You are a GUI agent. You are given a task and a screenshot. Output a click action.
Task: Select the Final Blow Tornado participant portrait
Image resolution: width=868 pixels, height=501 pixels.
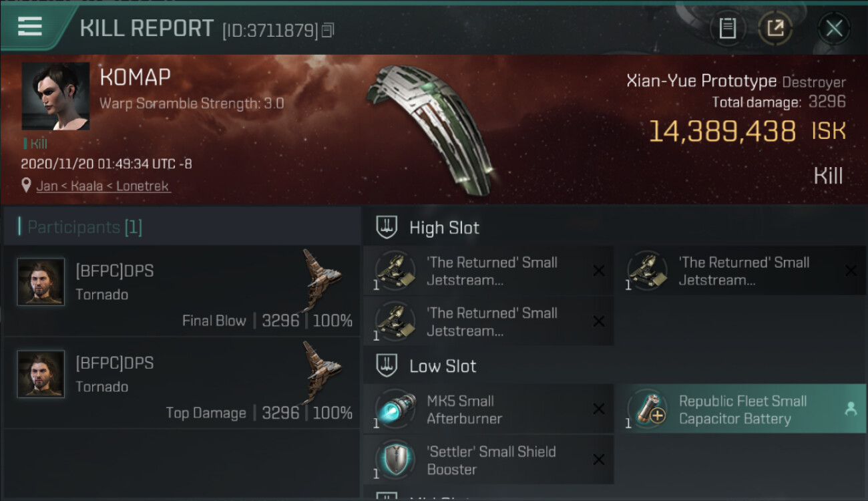point(41,282)
